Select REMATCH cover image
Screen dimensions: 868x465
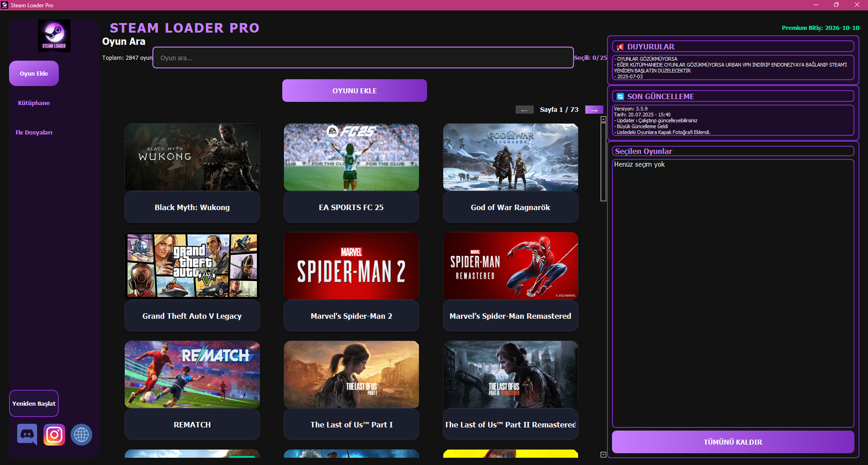tap(192, 374)
